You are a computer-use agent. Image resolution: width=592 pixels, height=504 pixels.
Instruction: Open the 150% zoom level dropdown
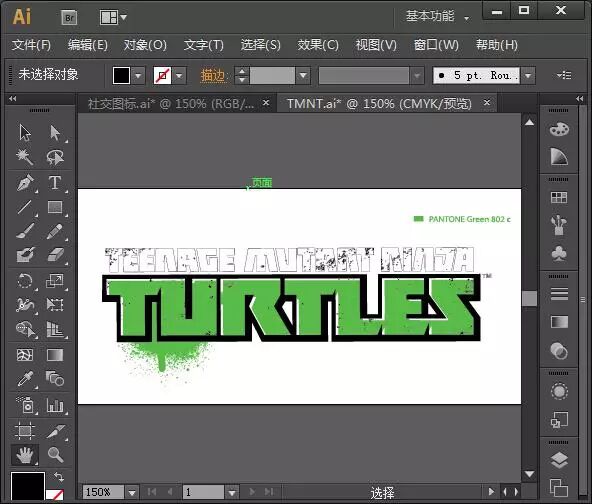click(x=132, y=492)
